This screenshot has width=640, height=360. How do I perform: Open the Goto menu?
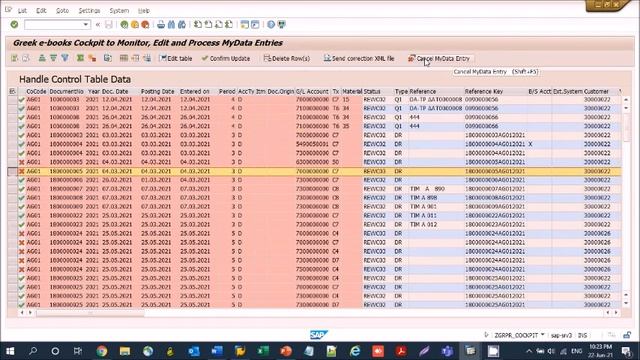pyautogui.click(x=62, y=11)
